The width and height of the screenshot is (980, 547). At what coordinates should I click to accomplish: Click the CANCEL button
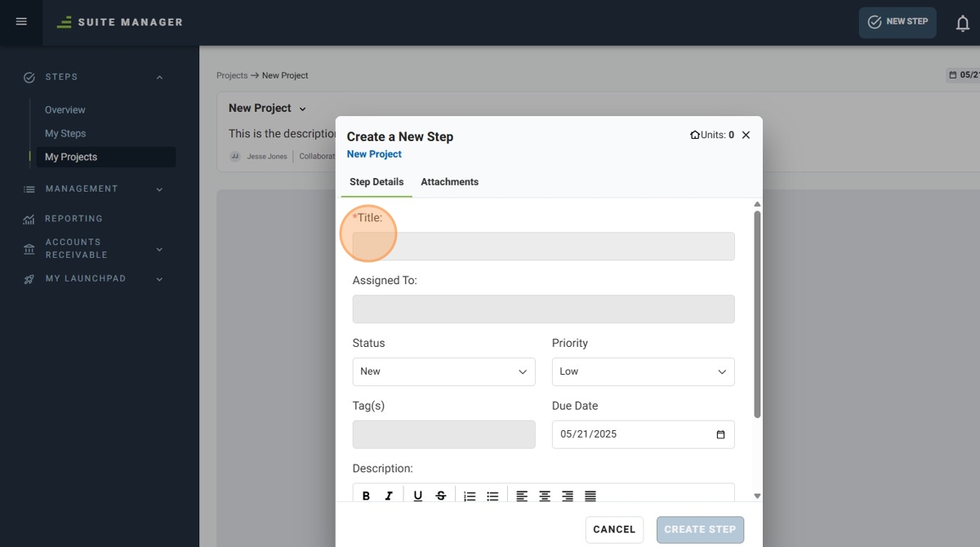614,530
